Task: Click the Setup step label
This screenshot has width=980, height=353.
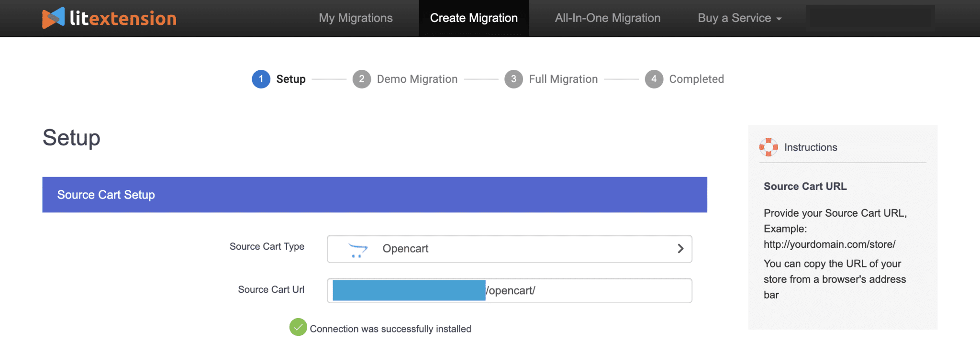Action: coord(291,79)
